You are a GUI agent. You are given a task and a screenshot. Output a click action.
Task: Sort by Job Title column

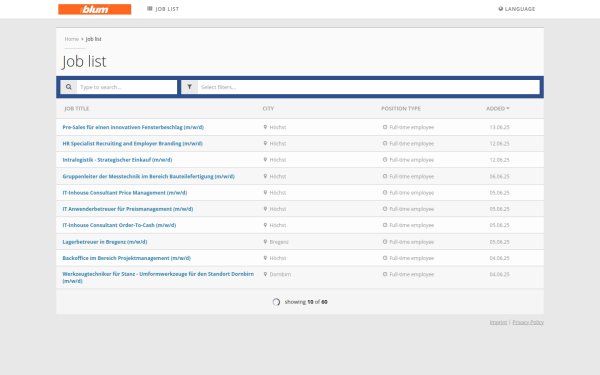[x=77, y=109]
